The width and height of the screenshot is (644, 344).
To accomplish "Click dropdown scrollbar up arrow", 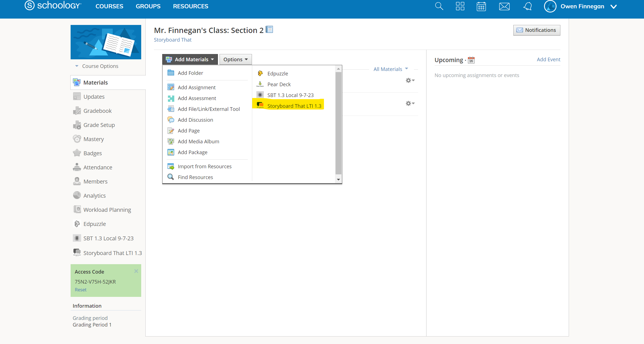I will [338, 69].
